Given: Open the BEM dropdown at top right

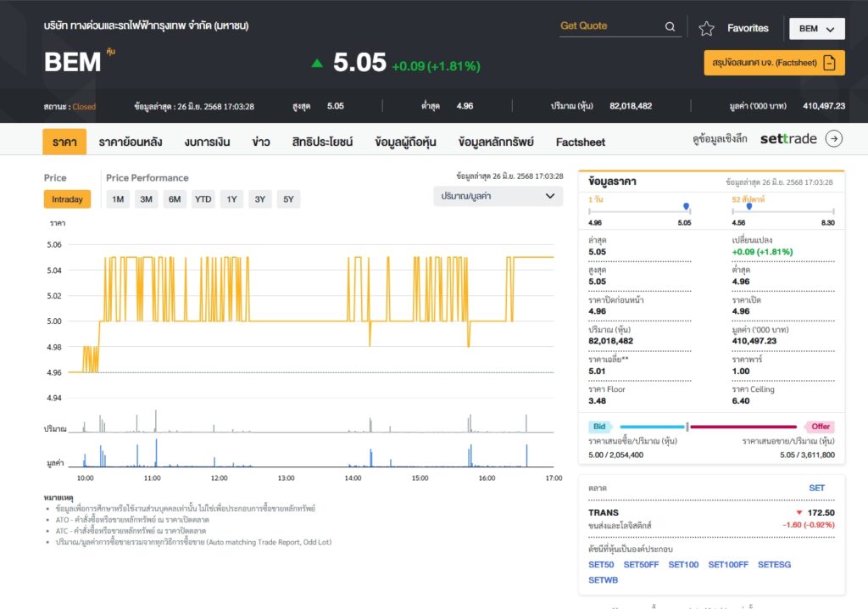Looking at the screenshot, I should (816, 29).
